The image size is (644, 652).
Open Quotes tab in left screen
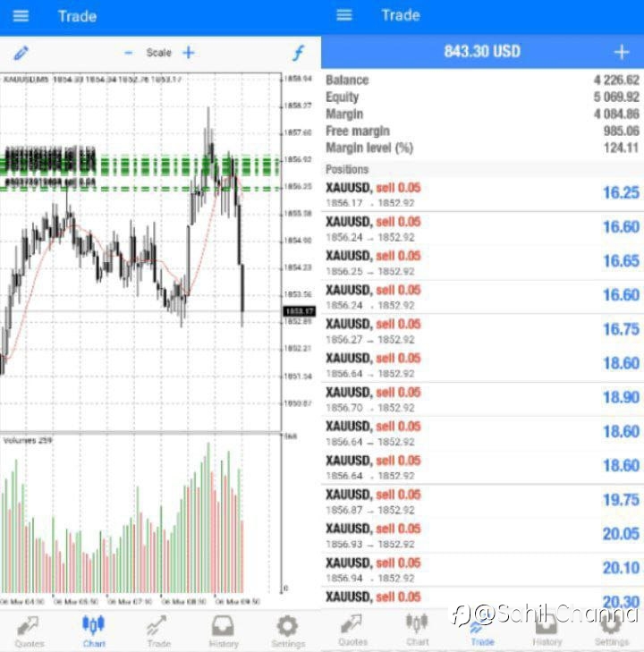coord(29,631)
